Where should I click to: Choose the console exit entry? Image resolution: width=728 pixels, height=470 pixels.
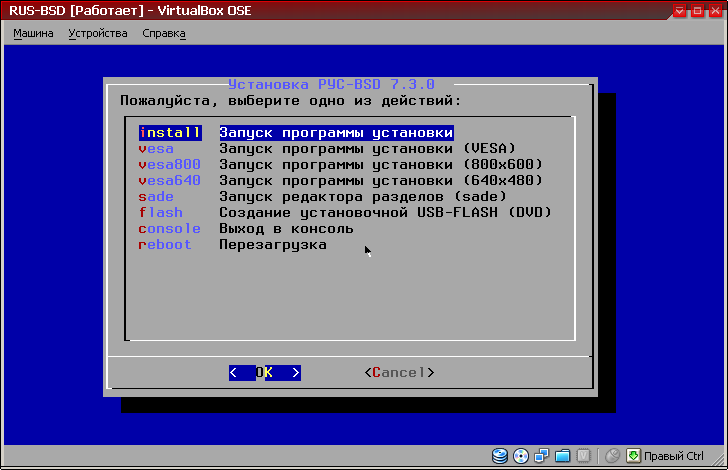pos(169,228)
